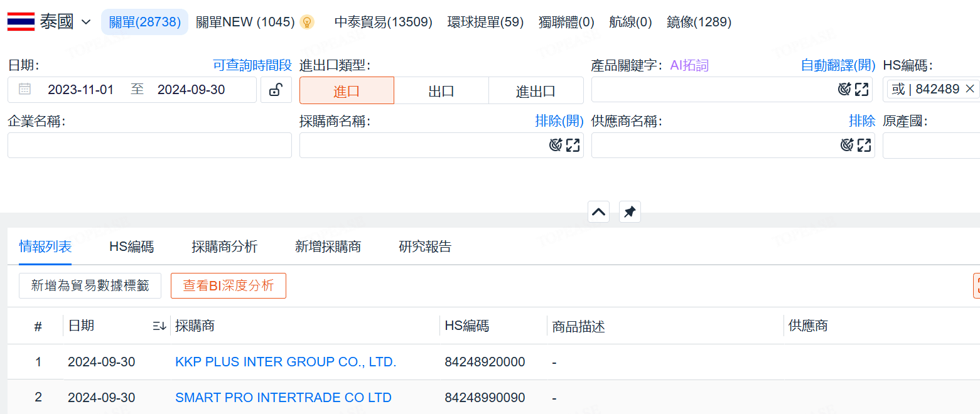Screen dimensions: 980x414
Task: Click the calendar icon in date field
Action: point(24,89)
